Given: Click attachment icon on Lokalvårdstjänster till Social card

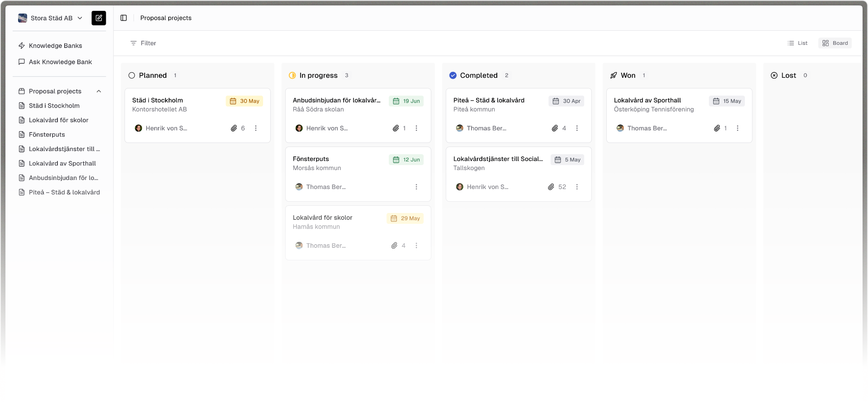Looking at the screenshot, I should tap(551, 187).
